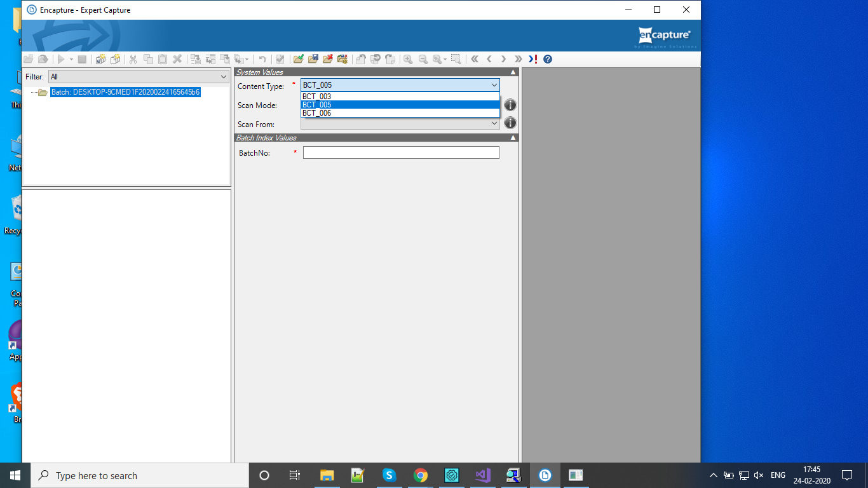
Task: Open the Content Type dropdown
Action: (x=494, y=85)
